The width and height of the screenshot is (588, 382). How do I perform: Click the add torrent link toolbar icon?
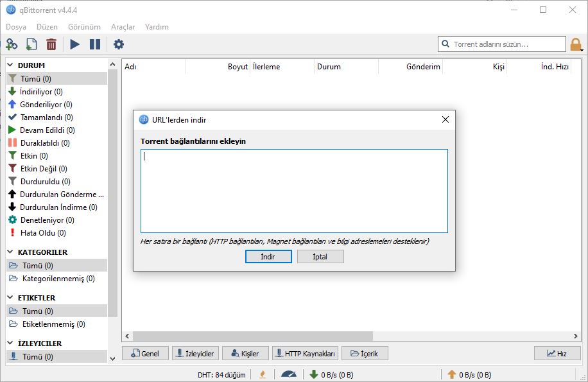[x=12, y=44]
